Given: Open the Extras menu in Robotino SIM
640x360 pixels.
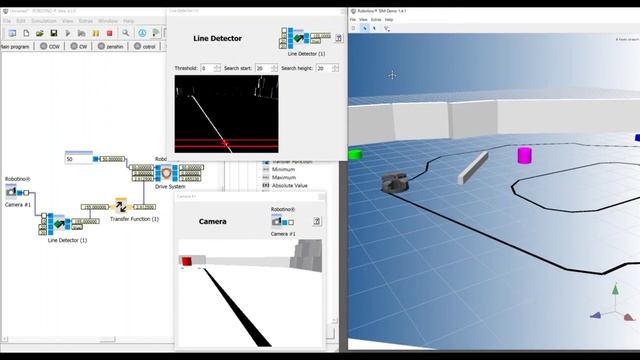Looking at the screenshot, I should pyautogui.click(x=376, y=20).
